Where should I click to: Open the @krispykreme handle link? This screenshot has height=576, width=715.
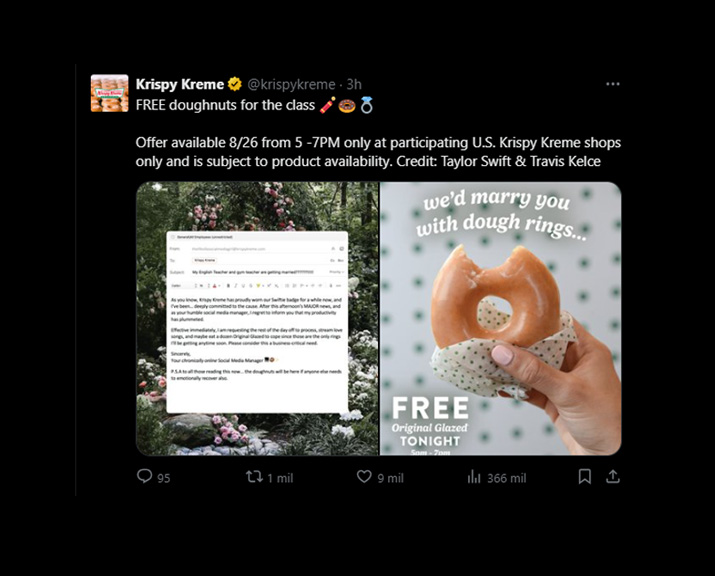click(x=291, y=84)
